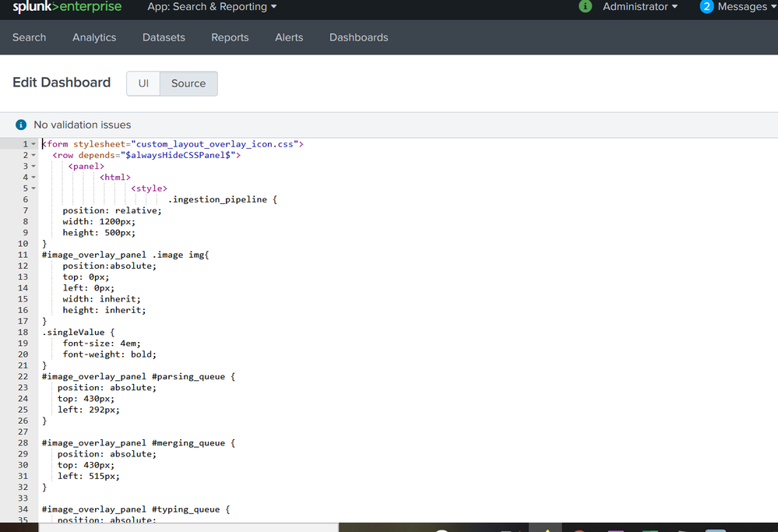Collapse the form tag on line 1
Viewport: 778px width, 532px height.
33,145
